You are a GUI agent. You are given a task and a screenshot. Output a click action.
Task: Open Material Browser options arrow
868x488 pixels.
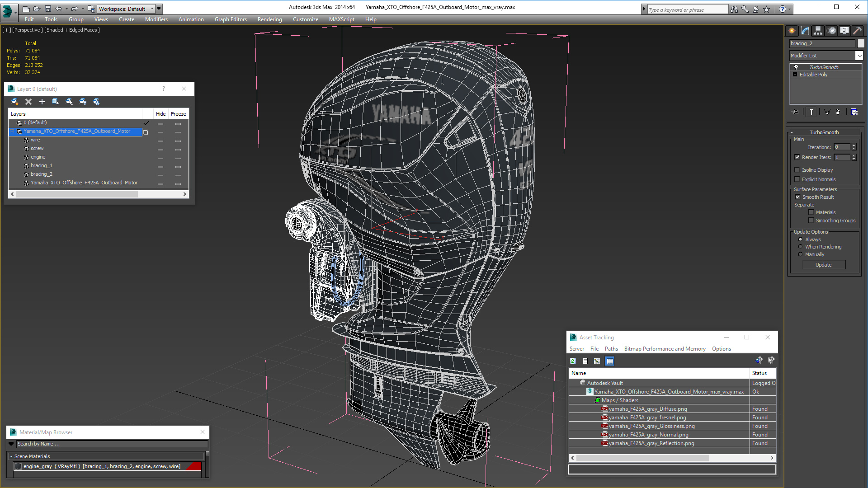click(x=11, y=444)
